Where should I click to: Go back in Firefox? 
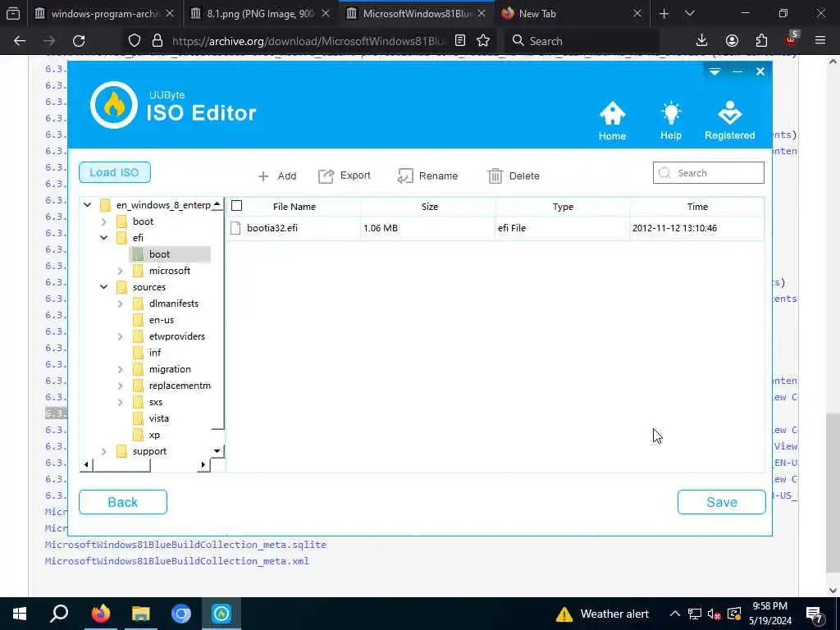click(x=20, y=41)
